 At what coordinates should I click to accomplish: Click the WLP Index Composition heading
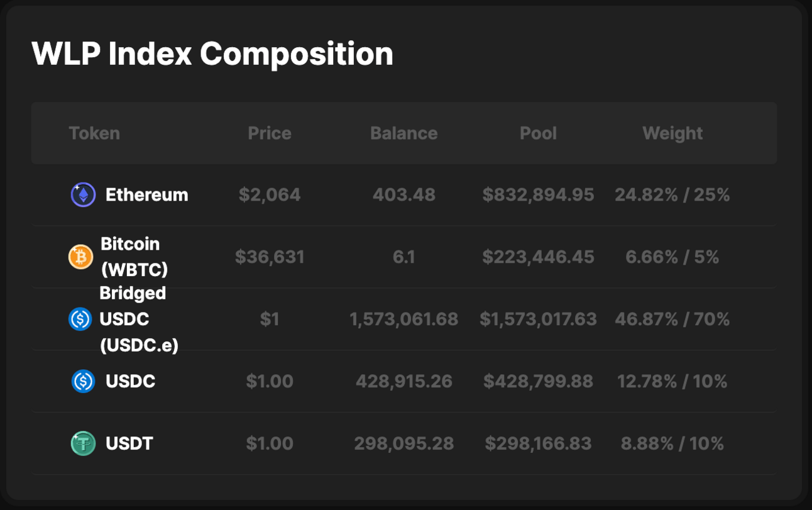click(x=212, y=53)
